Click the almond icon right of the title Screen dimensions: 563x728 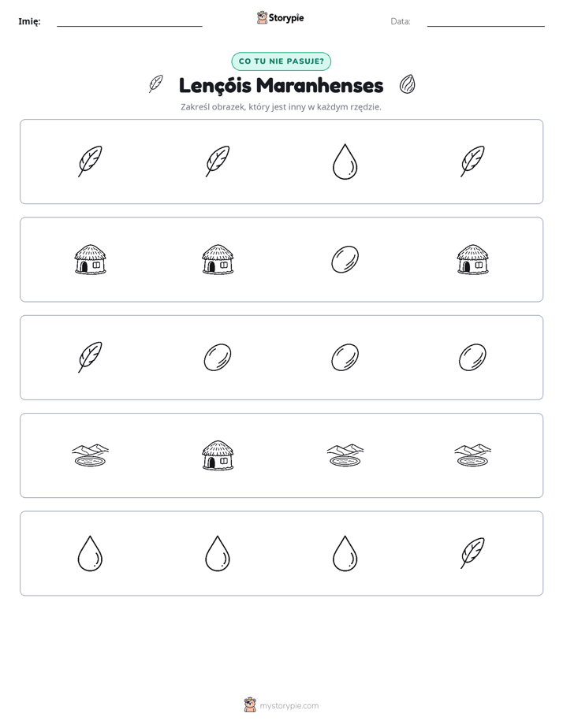407,84
